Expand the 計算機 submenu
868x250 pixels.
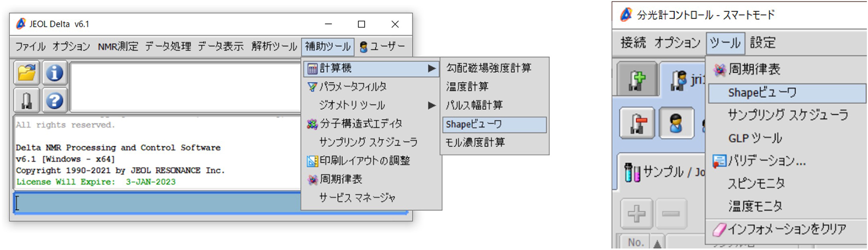tap(371, 69)
